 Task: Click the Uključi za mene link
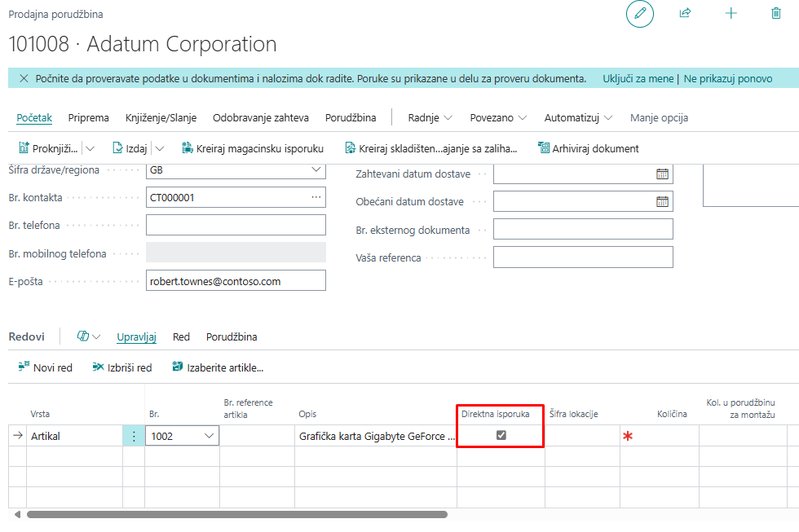coord(638,79)
